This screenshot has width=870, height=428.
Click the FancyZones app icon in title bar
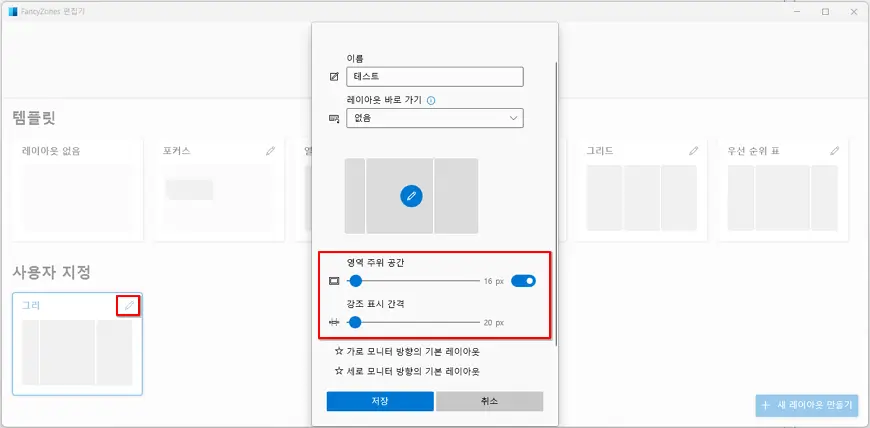[13, 12]
